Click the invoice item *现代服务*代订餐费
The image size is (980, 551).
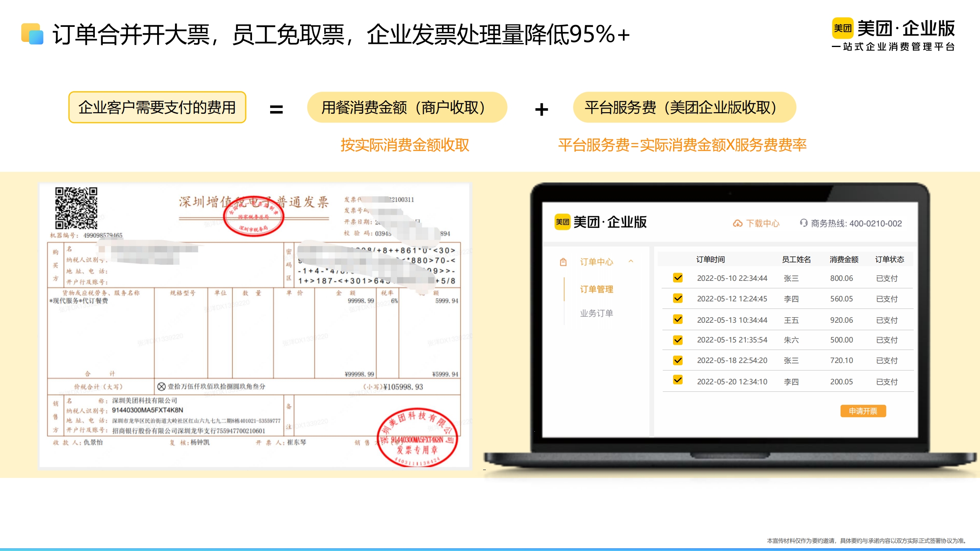[x=79, y=301]
